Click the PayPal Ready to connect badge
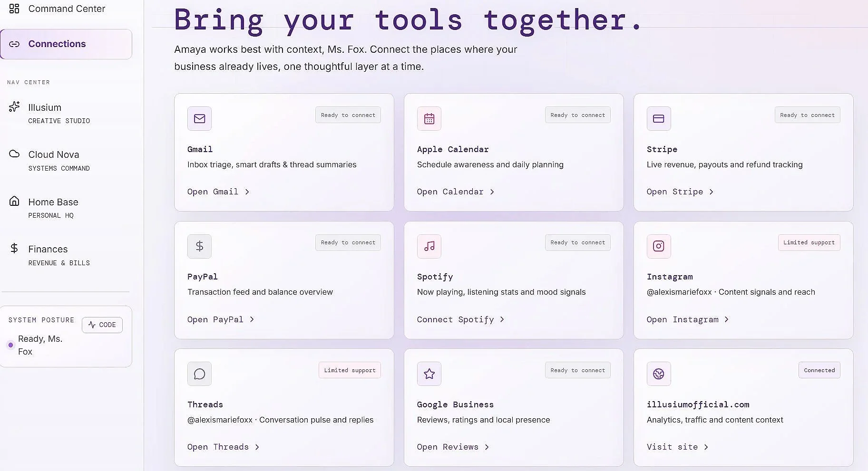Viewport: 868px width, 471px height. pos(348,242)
